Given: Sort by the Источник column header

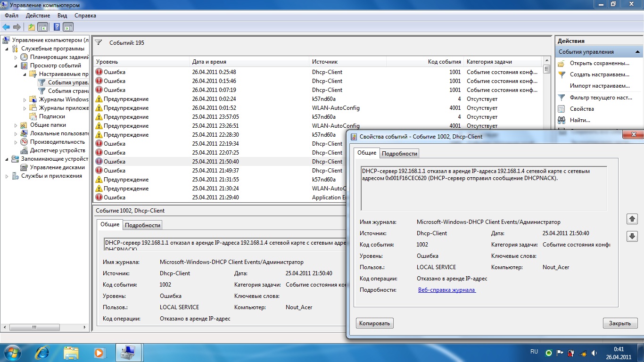Looking at the screenshot, I should tap(347, 62).
